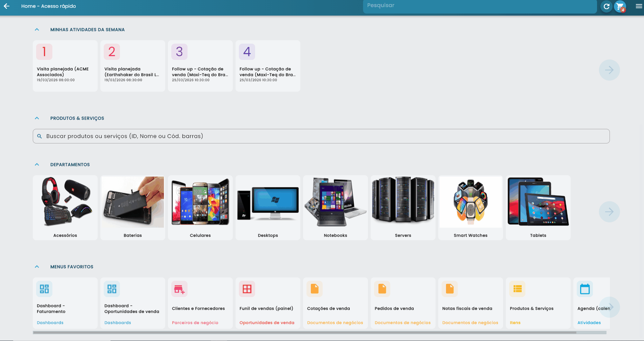The height and width of the screenshot is (341, 644).
Task: Open the Smart Watches department
Action: coord(471,208)
